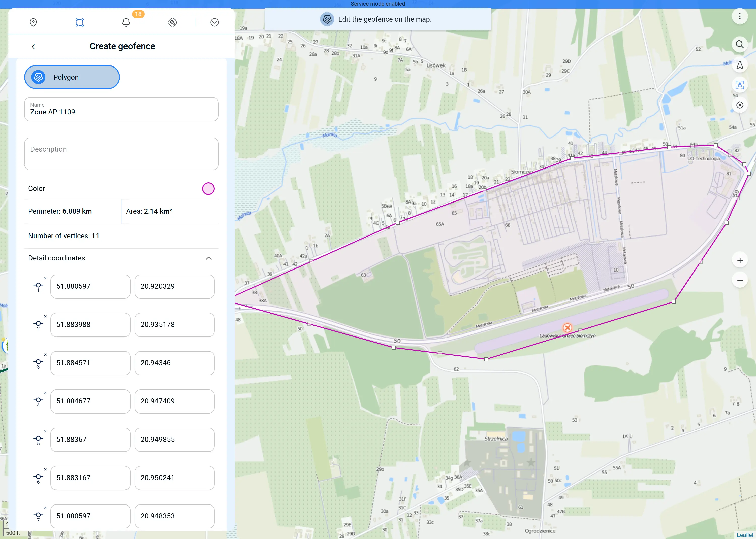Switch to the geofences tab
756x539 pixels.
[x=79, y=22]
